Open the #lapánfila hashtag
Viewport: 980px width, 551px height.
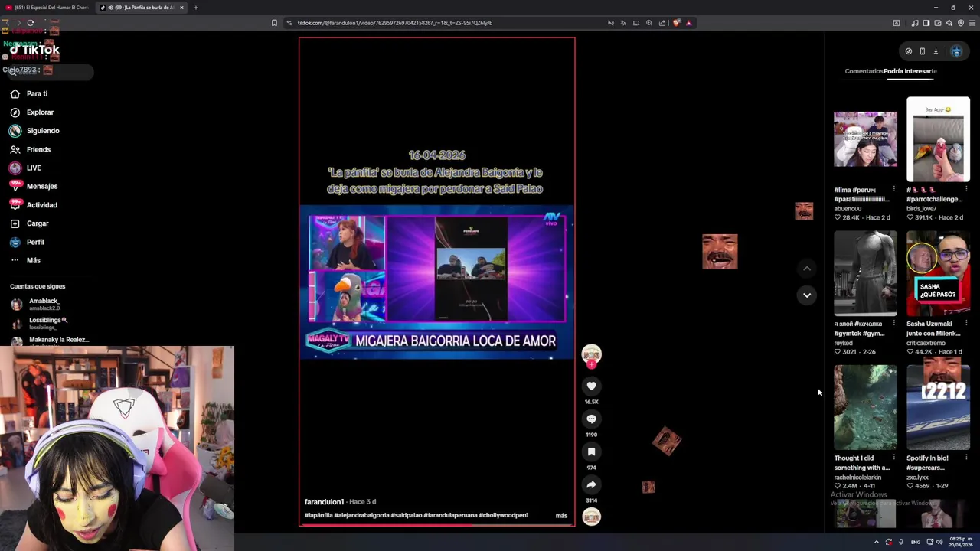coord(318,516)
